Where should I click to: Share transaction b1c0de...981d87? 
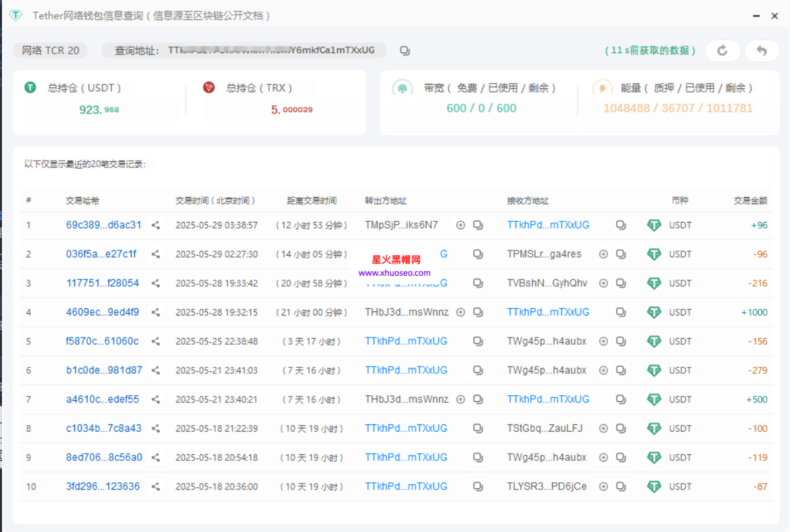point(155,371)
